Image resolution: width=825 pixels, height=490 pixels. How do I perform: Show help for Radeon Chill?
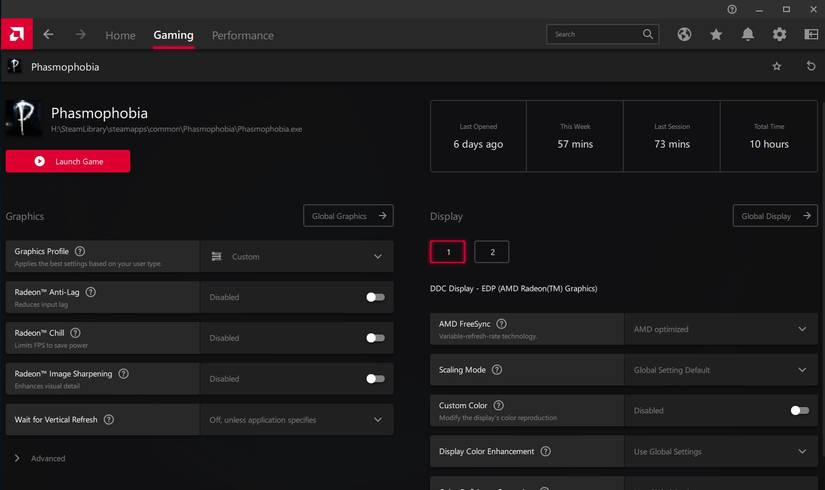click(x=75, y=333)
